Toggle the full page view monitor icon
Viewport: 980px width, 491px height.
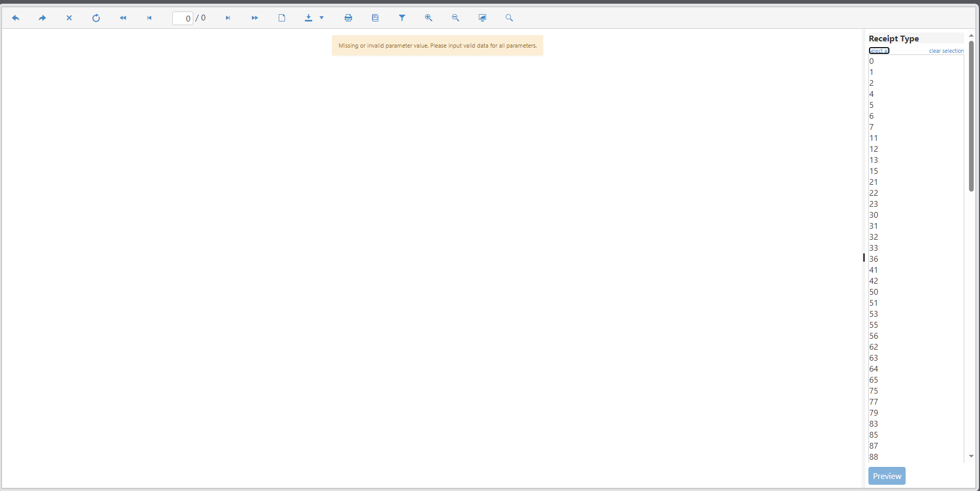point(482,18)
